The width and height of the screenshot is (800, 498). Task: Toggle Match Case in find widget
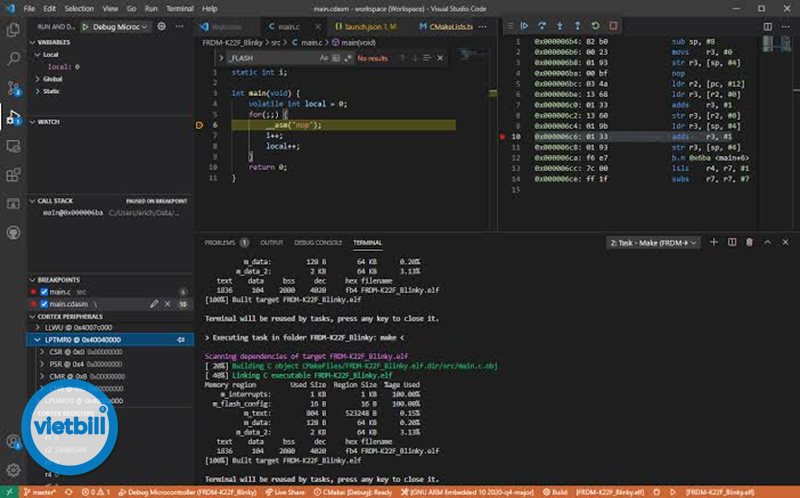(323, 58)
